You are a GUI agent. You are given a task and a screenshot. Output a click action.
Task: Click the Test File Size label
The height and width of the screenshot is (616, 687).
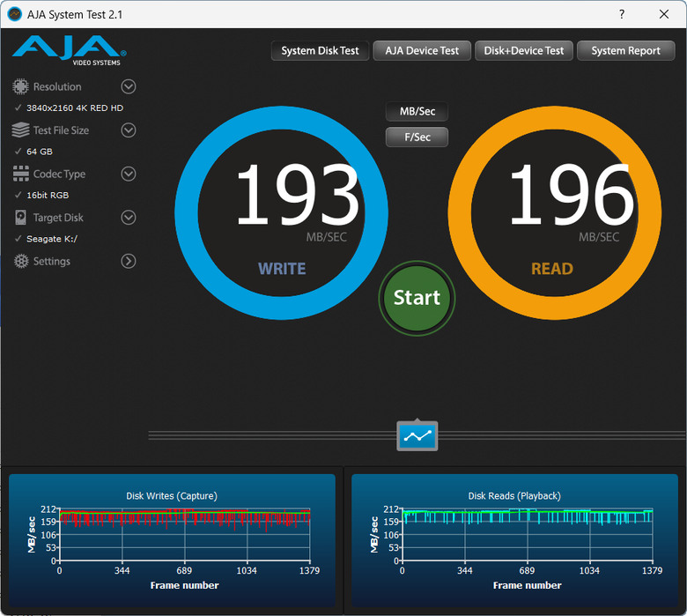(x=61, y=130)
